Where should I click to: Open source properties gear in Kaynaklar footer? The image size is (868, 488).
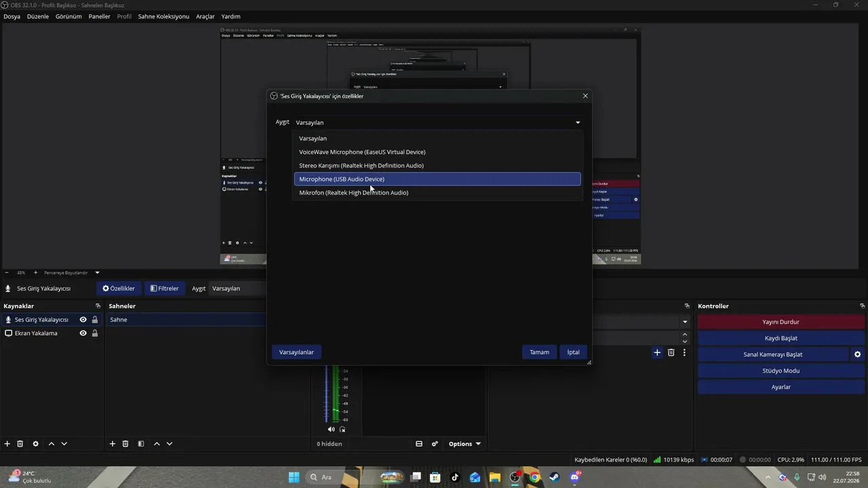point(36,444)
